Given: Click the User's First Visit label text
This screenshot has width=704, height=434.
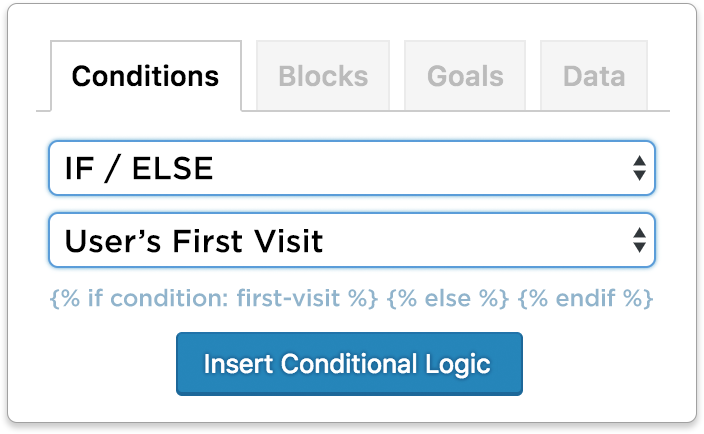Looking at the screenshot, I should click(194, 241).
